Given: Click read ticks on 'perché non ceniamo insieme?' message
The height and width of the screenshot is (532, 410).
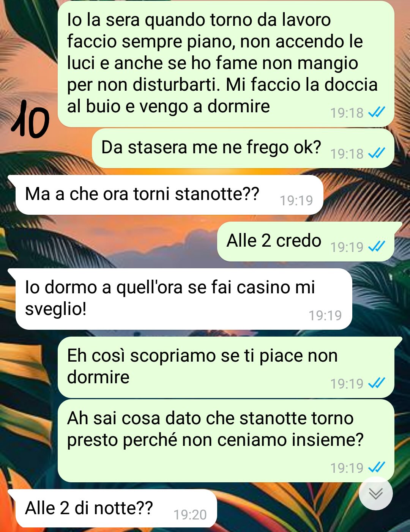Looking at the screenshot, I should [x=377, y=467].
